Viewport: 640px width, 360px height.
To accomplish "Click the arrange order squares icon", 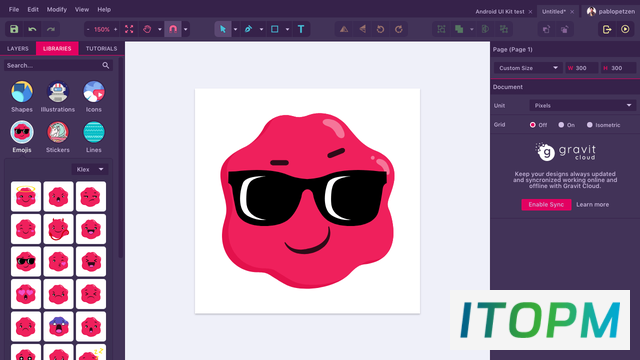I will [x=459, y=29].
